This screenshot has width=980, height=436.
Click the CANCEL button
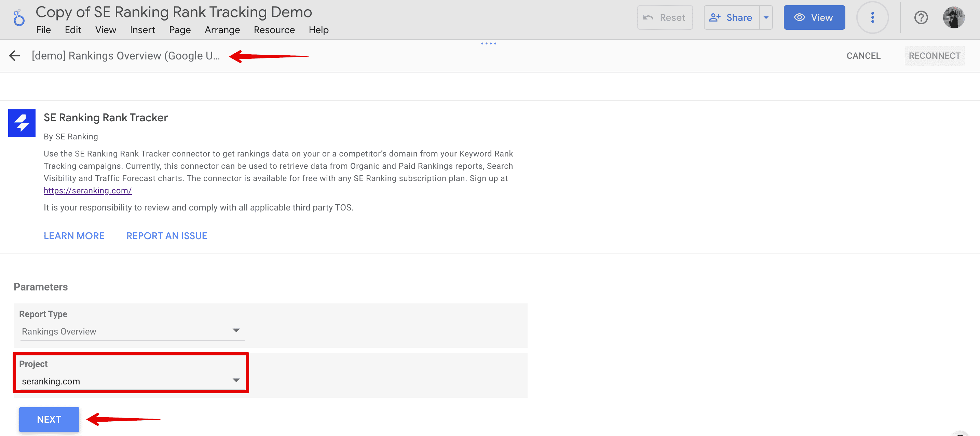click(863, 56)
